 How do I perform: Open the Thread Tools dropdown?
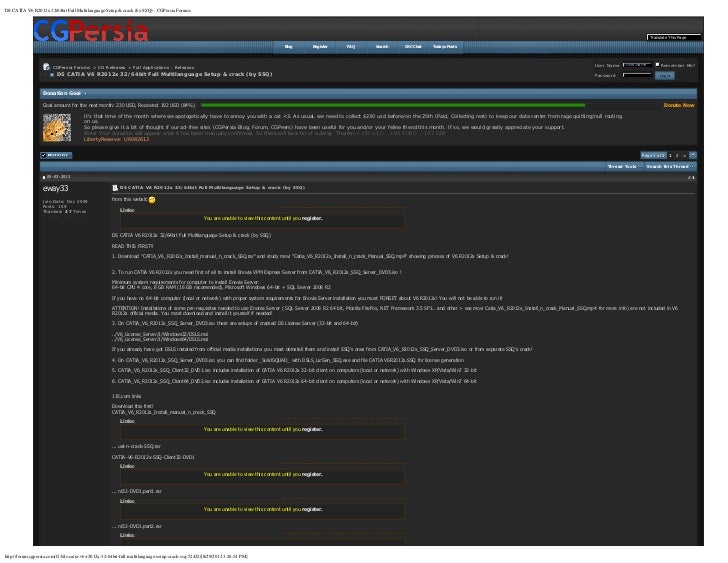[x=624, y=166]
